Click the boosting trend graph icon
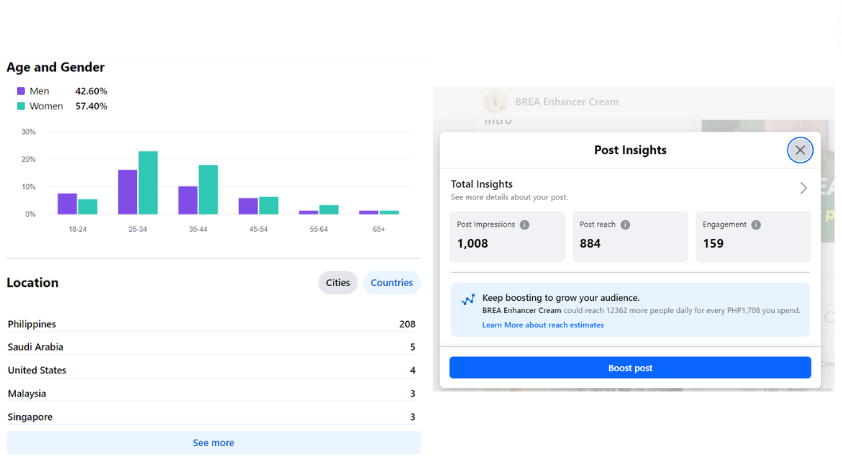The image size is (842, 472). coord(468,300)
